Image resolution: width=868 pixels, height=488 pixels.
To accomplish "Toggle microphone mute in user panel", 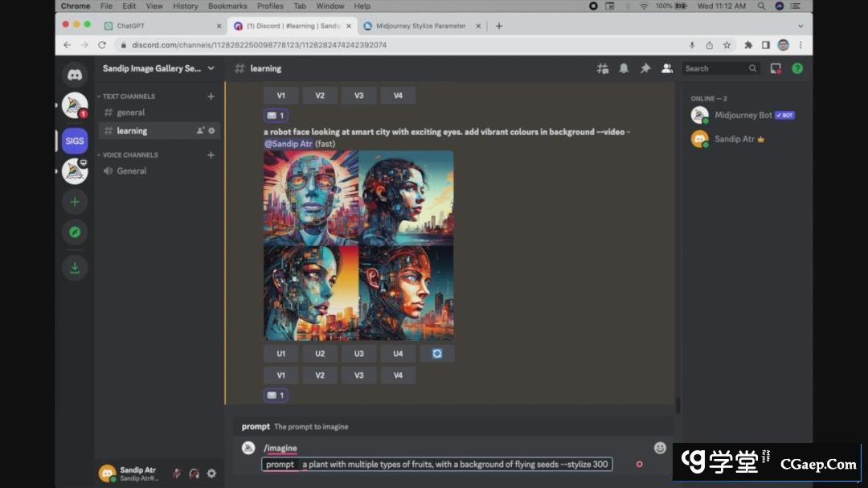I will (x=176, y=474).
